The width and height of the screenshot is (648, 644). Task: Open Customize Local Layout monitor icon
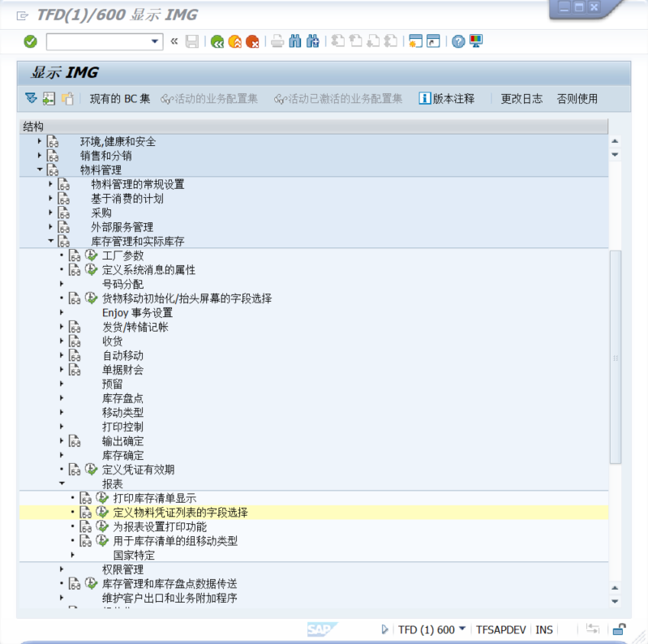[x=476, y=41]
